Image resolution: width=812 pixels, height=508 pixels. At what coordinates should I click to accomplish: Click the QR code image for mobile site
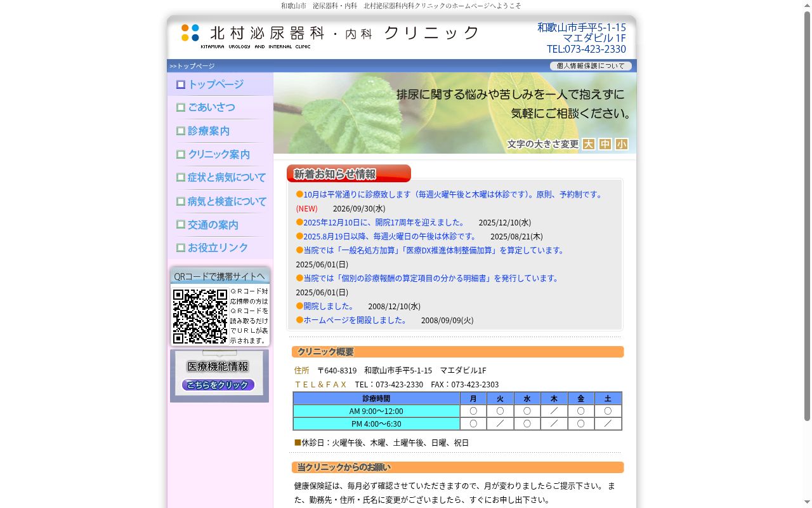200,316
